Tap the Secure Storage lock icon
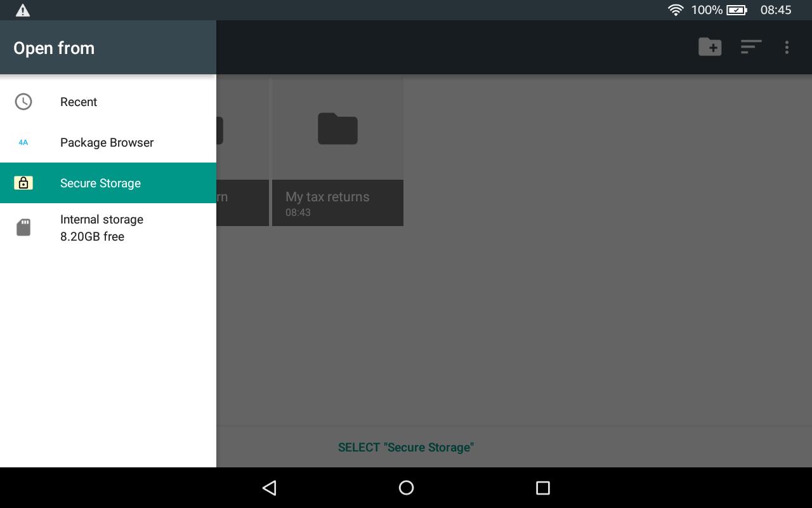The height and width of the screenshot is (508, 812). point(23,183)
